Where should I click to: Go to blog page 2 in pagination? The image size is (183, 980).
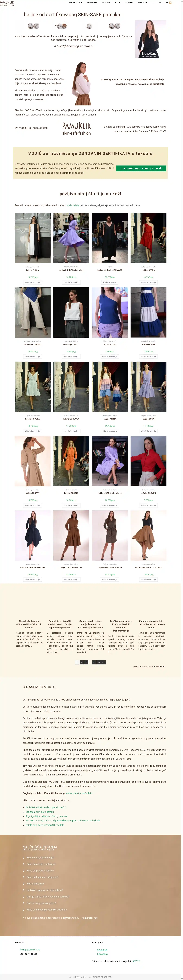point(81,662)
